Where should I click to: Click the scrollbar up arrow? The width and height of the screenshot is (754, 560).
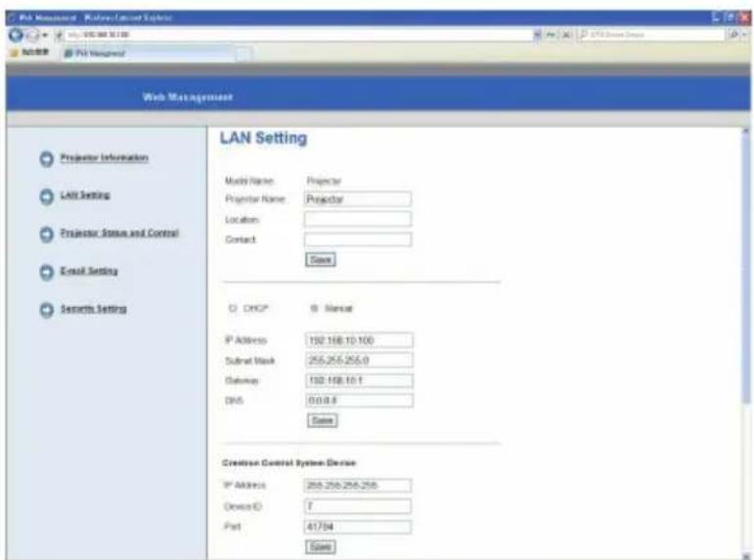click(x=746, y=131)
